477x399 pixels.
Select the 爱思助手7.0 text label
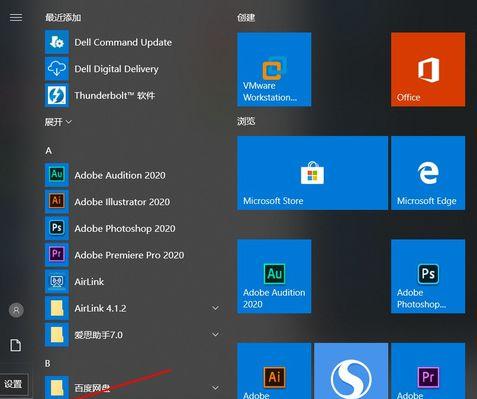tap(98, 335)
